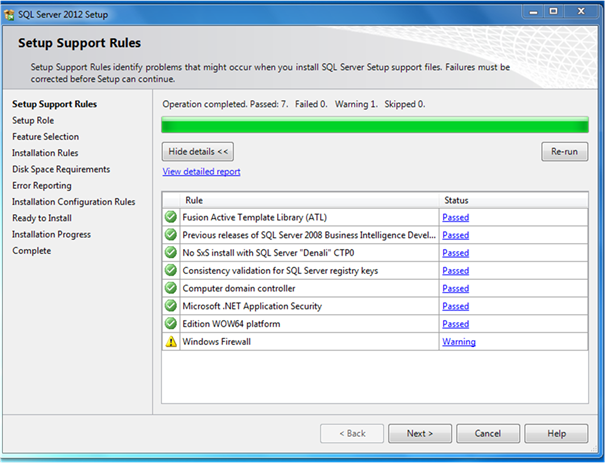Screen dimensions: 605x463
Task: Click the Operation completed status line
Action: pyautogui.click(x=294, y=104)
